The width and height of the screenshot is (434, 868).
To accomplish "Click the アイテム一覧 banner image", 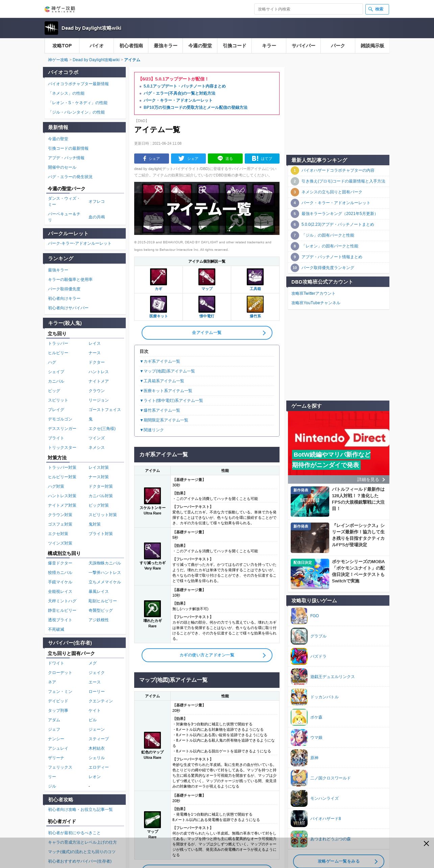I will pos(207,208).
